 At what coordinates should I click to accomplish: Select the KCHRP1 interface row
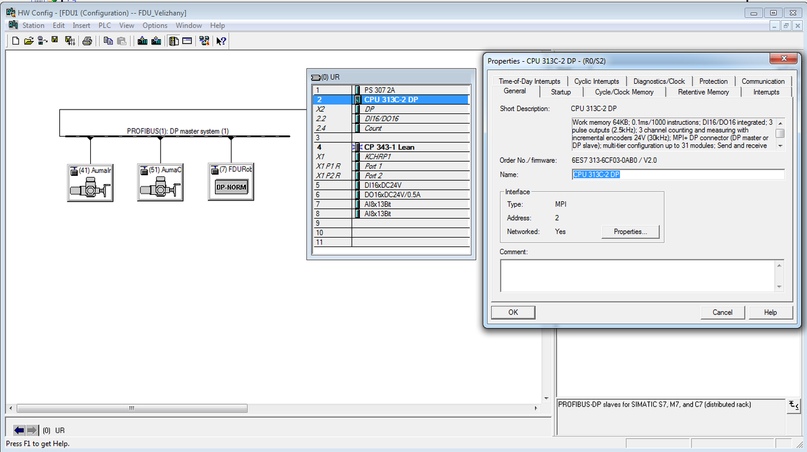391,157
